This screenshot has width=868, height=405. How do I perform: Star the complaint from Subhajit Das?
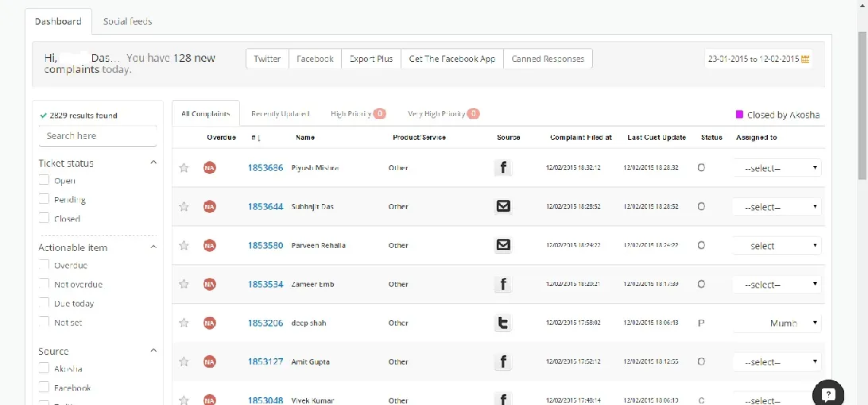[184, 206]
